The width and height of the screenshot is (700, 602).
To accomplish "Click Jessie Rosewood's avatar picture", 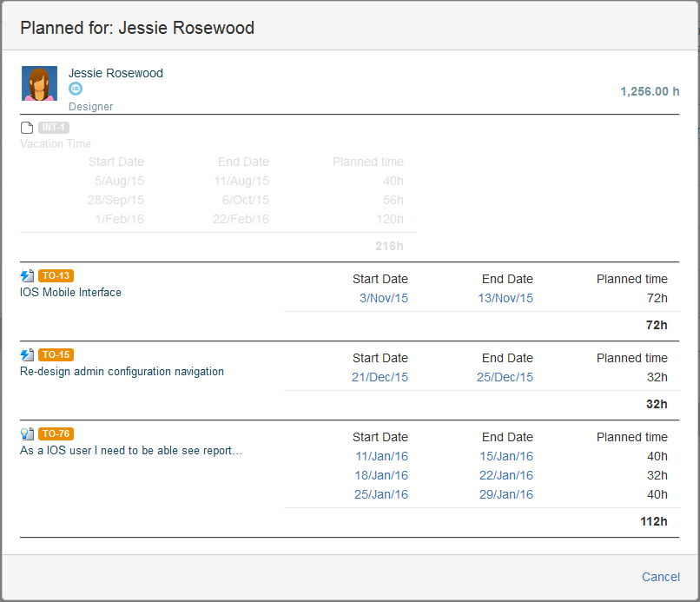I will pyautogui.click(x=39, y=83).
